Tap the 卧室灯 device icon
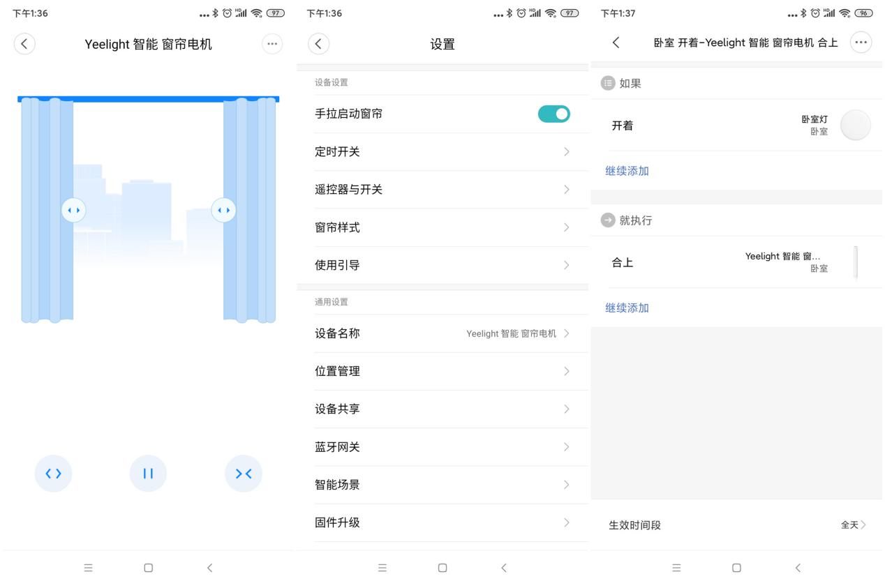The height and width of the screenshot is (588, 885). pyautogui.click(x=856, y=126)
